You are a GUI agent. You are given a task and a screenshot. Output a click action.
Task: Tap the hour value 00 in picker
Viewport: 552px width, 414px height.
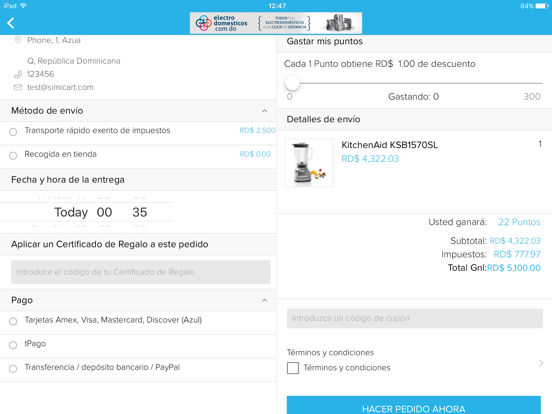104,212
